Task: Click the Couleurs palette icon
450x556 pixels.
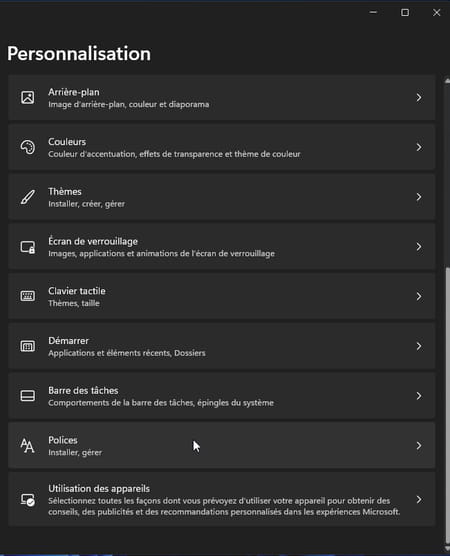Action: (28, 147)
